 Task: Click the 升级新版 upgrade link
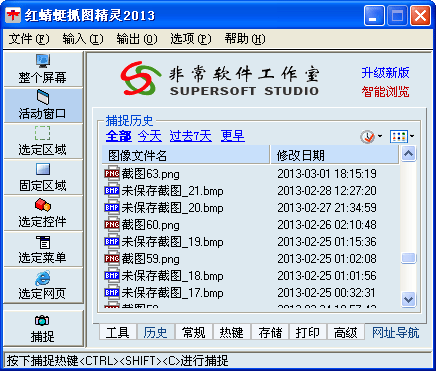pyautogui.click(x=385, y=73)
